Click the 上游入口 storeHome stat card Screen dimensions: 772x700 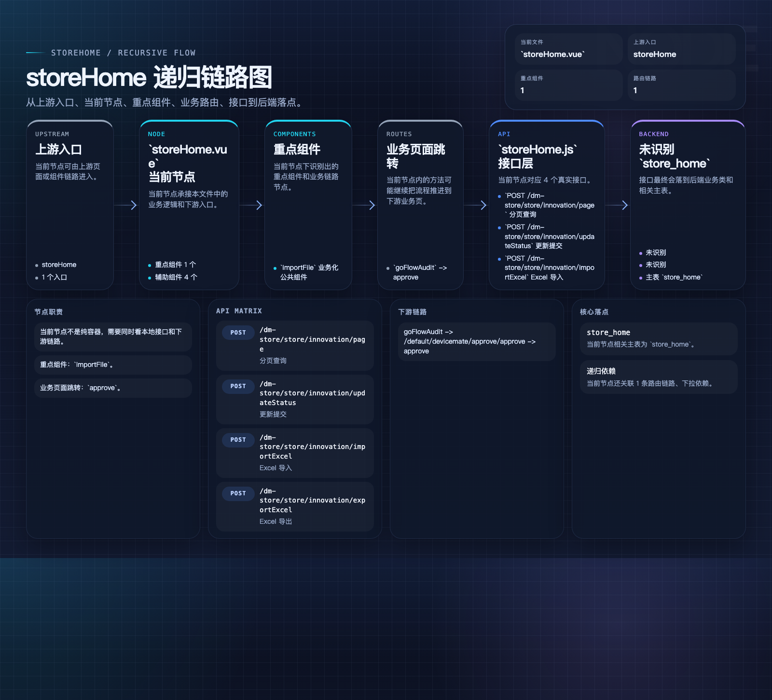tap(681, 49)
